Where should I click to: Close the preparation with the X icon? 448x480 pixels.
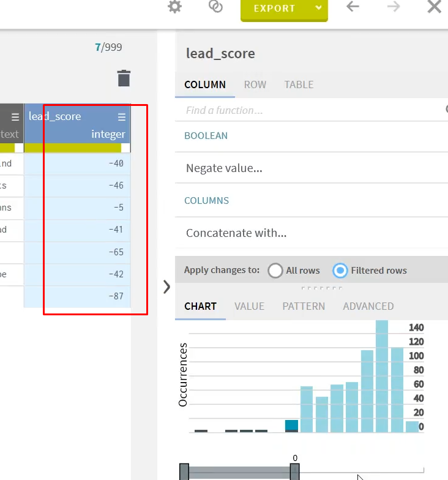[435, 7]
